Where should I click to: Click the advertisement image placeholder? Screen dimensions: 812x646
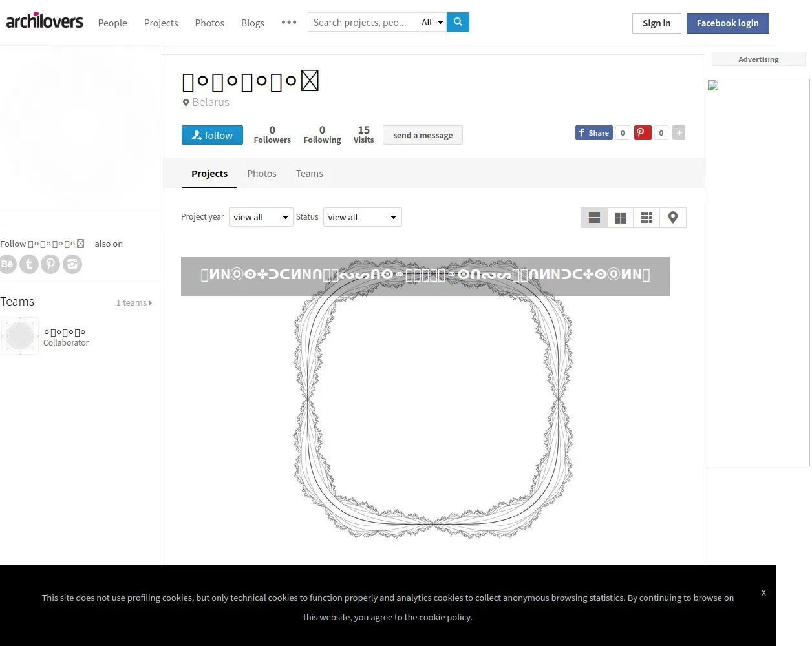(x=758, y=273)
